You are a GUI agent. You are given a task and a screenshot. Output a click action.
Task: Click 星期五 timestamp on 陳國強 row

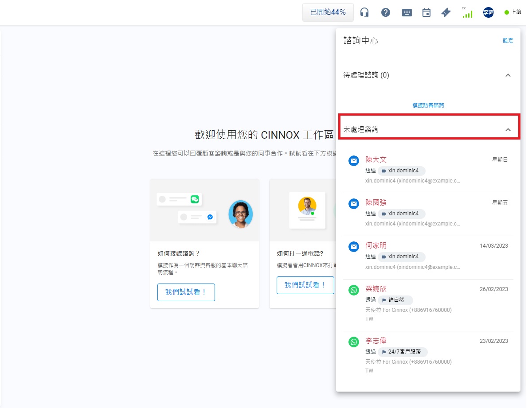pyautogui.click(x=500, y=203)
